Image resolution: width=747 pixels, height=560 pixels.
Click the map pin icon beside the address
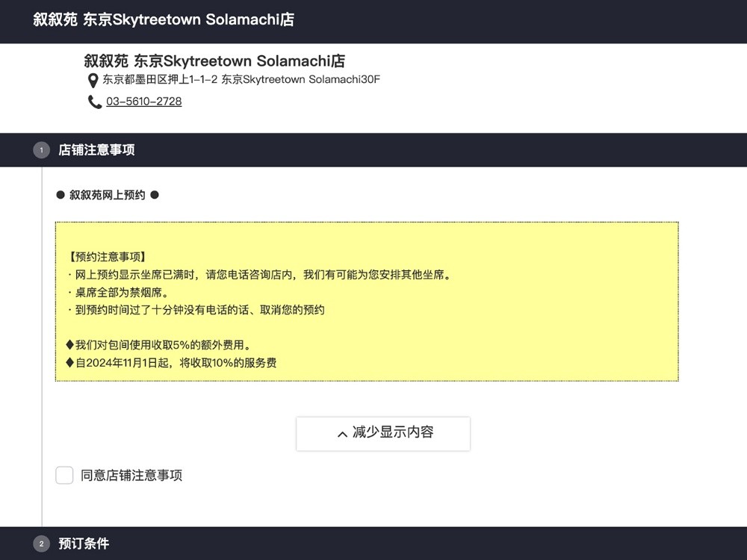click(93, 81)
